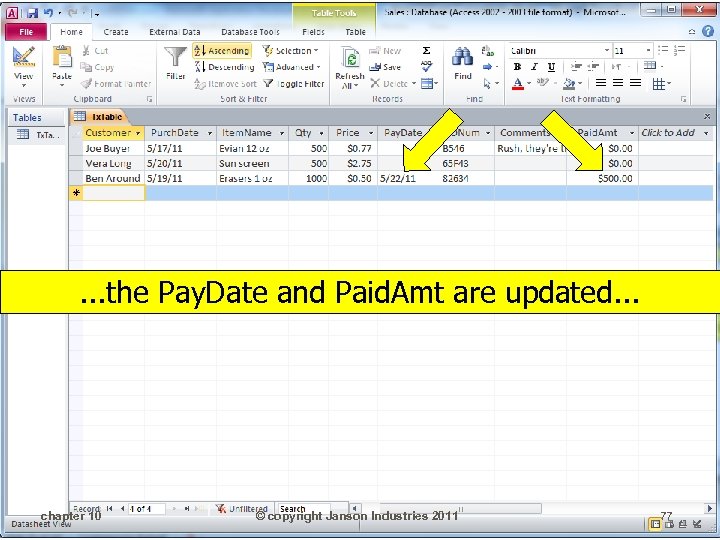
Task: Select the TxTable document tab
Action: point(99,117)
